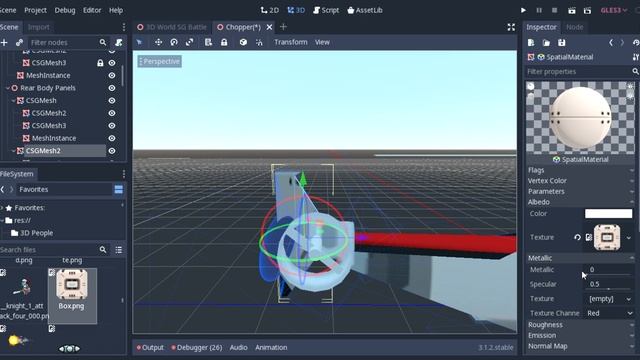
Task: Toggle FileSystem split mode
Action: 119,189
